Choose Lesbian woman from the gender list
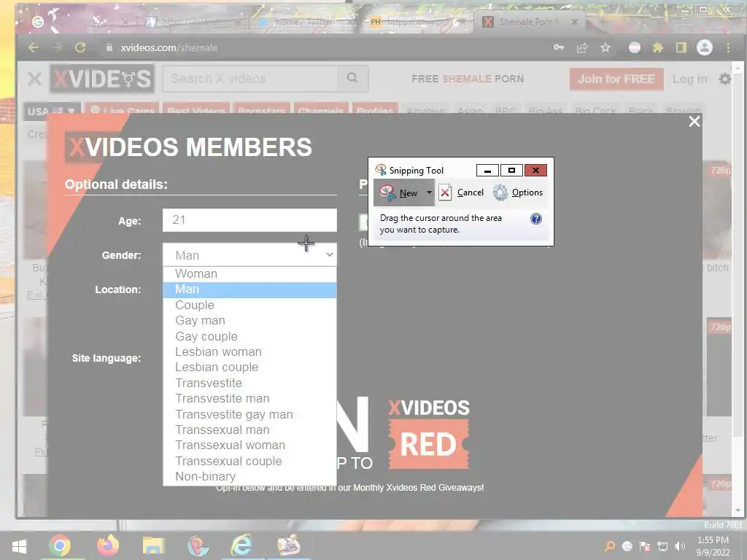This screenshot has width=747, height=560. 249,352
